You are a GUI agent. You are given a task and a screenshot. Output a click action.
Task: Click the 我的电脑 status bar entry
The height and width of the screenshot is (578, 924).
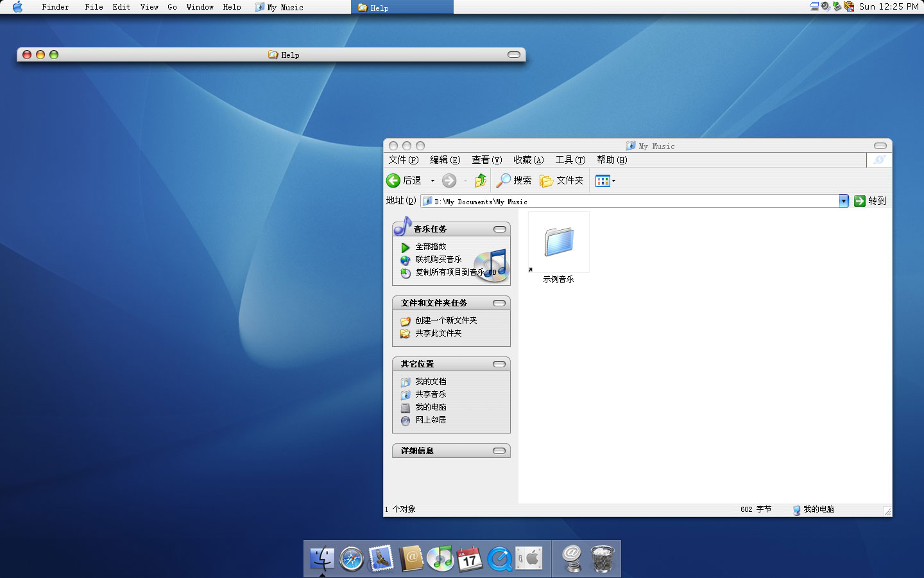coord(814,509)
